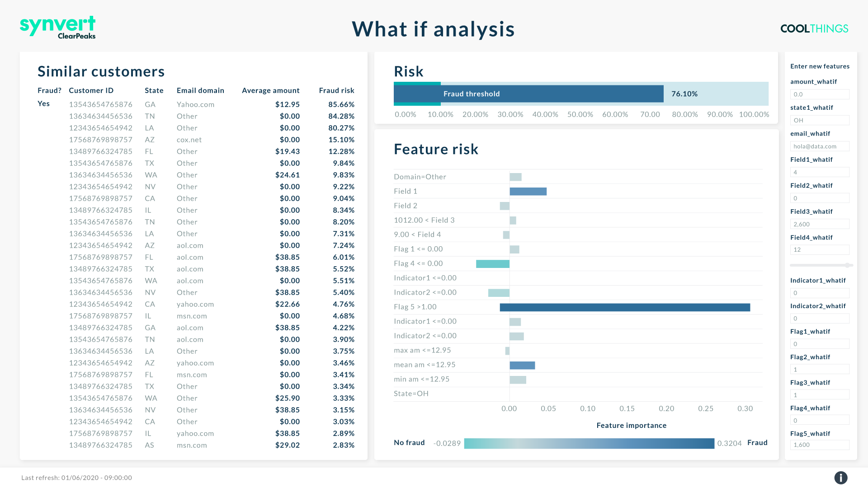This screenshot has width=868, height=488.
Task: Click the Email domain column header
Action: point(200,90)
